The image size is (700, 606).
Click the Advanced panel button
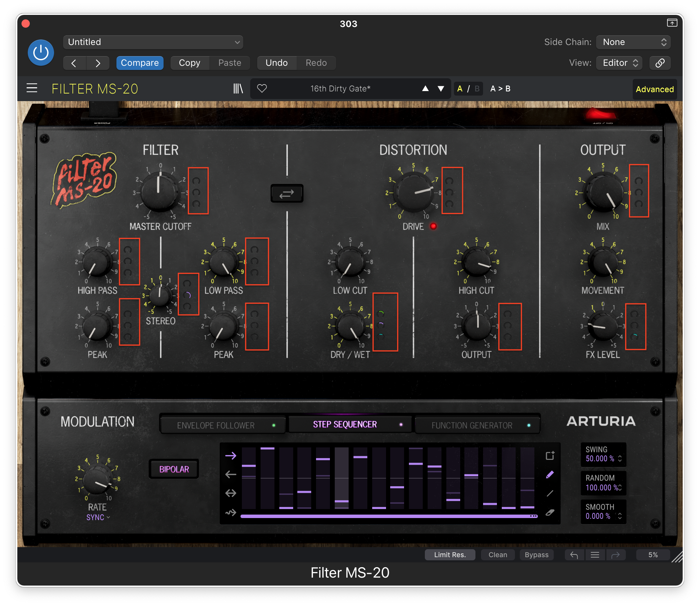pyautogui.click(x=654, y=89)
